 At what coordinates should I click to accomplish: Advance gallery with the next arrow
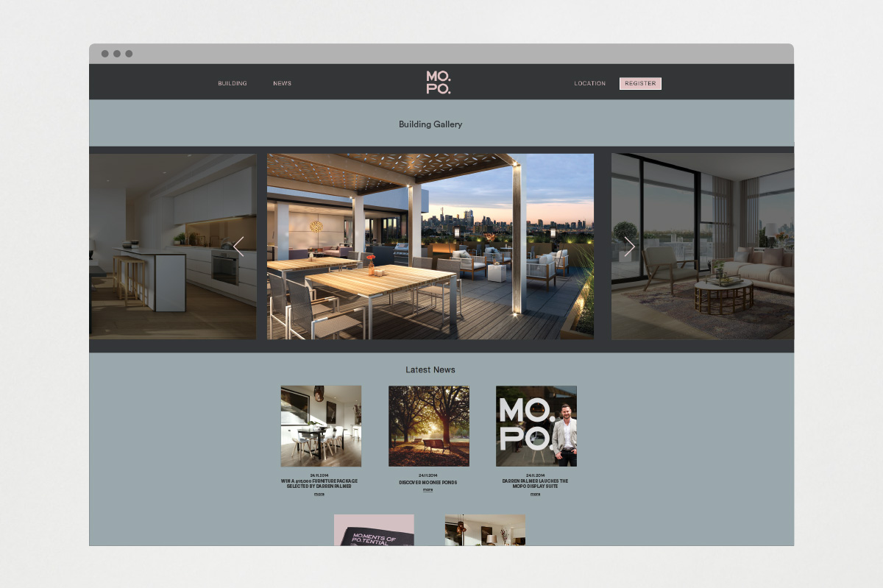click(x=629, y=247)
